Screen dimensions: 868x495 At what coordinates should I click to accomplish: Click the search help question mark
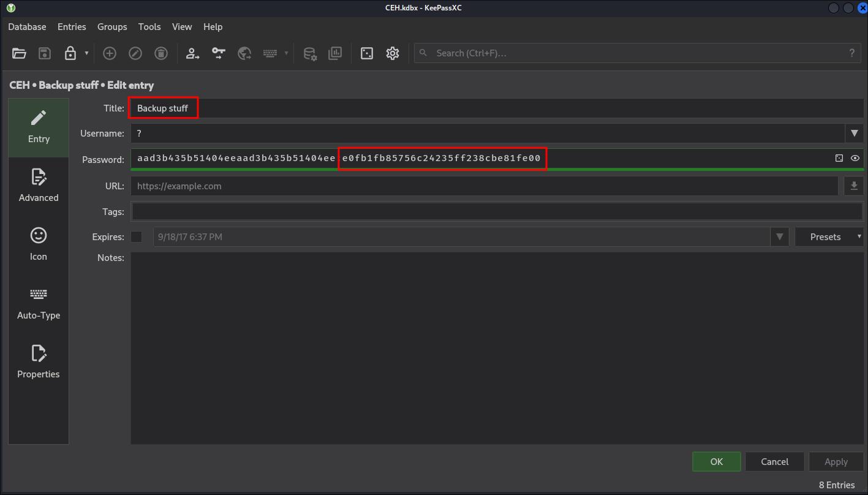[x=851, y=53]
